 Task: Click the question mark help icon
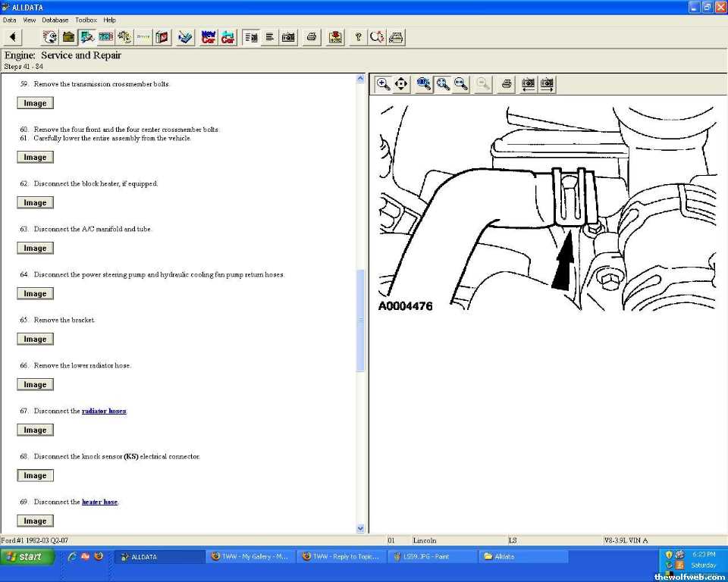[x=359, y=37]
